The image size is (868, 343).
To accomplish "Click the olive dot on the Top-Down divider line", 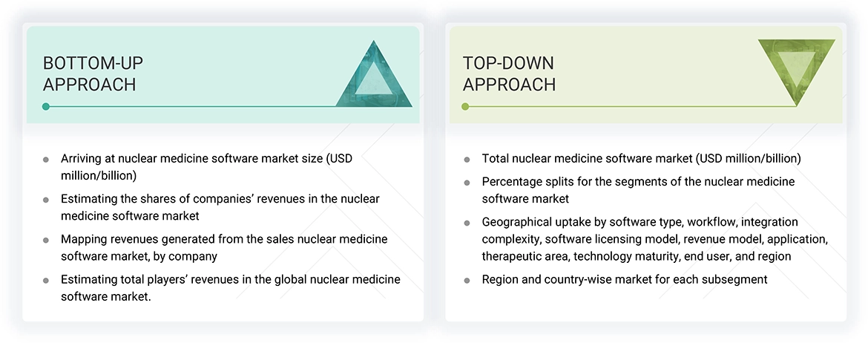I will click(465, 107).
